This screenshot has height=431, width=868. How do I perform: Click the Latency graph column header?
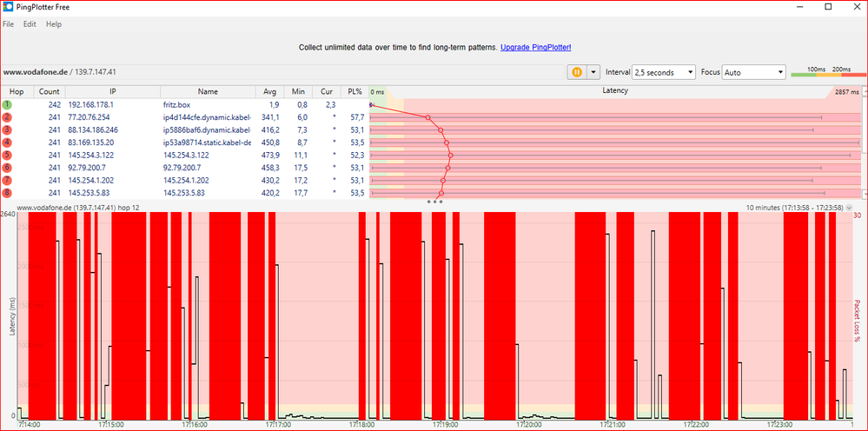615,91
